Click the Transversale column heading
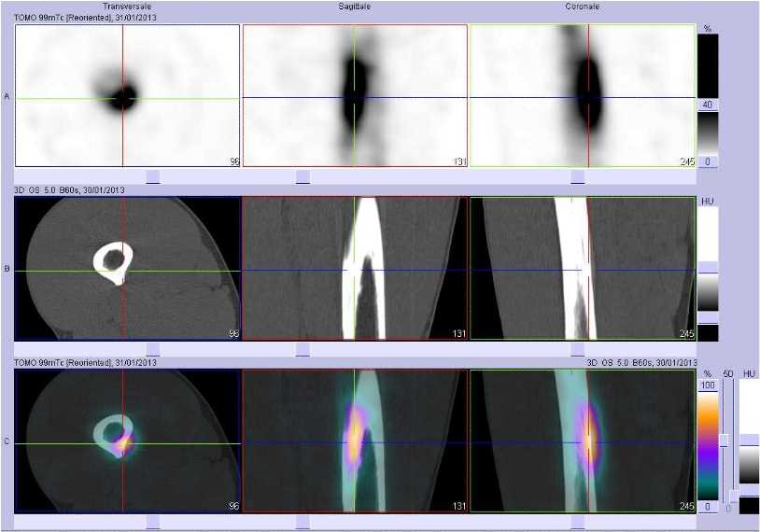760x532 pixels. point(127,7)
